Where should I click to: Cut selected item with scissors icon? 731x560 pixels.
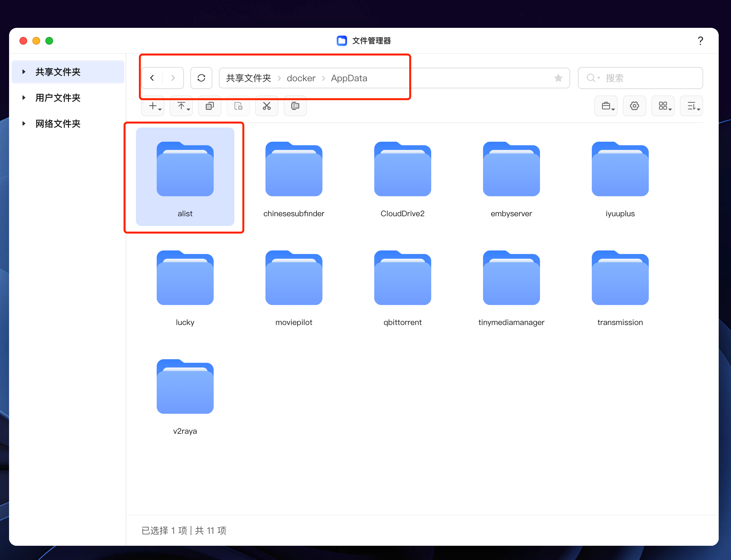(x=267, y=106)
